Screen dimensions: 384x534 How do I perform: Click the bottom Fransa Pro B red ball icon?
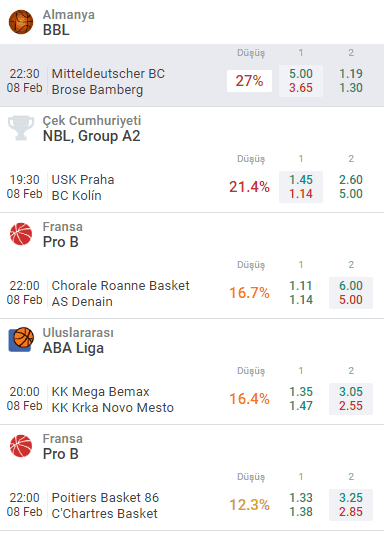point(21,446)
